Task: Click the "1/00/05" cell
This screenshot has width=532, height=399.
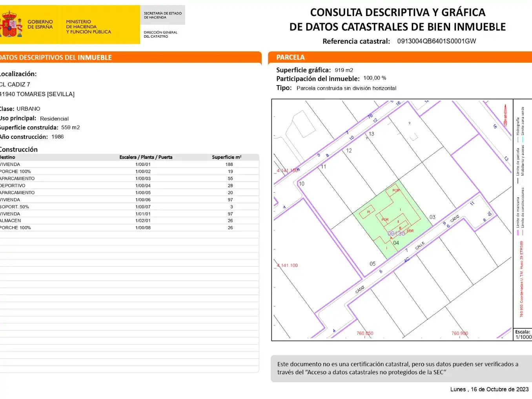Action: (143, 193)
